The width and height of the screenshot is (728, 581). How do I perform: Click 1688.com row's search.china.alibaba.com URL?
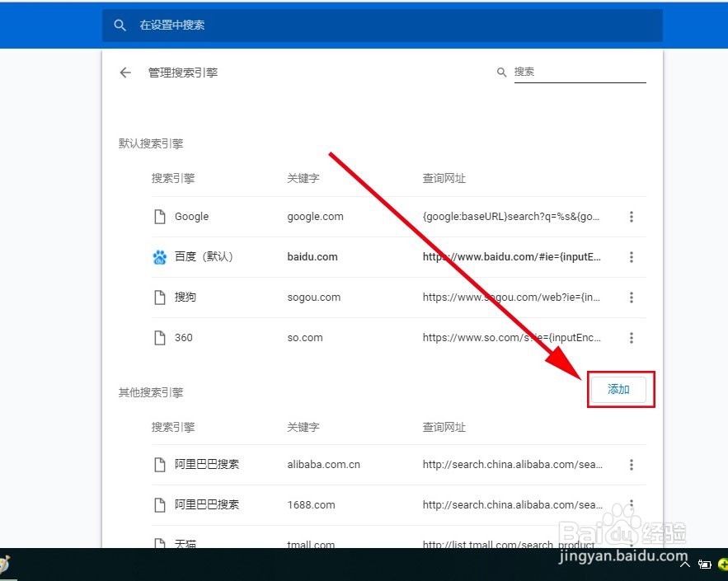(513, 505)
